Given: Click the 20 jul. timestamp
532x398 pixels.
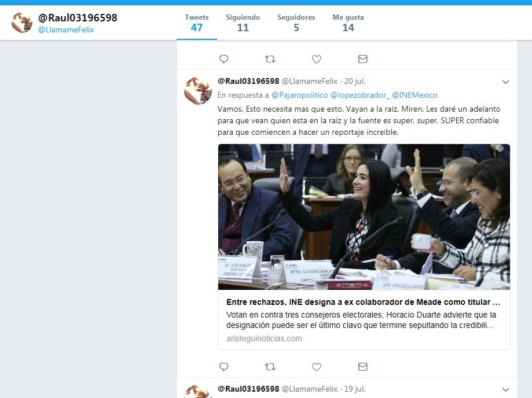Looking at the screenshot, I should [355, 82].
